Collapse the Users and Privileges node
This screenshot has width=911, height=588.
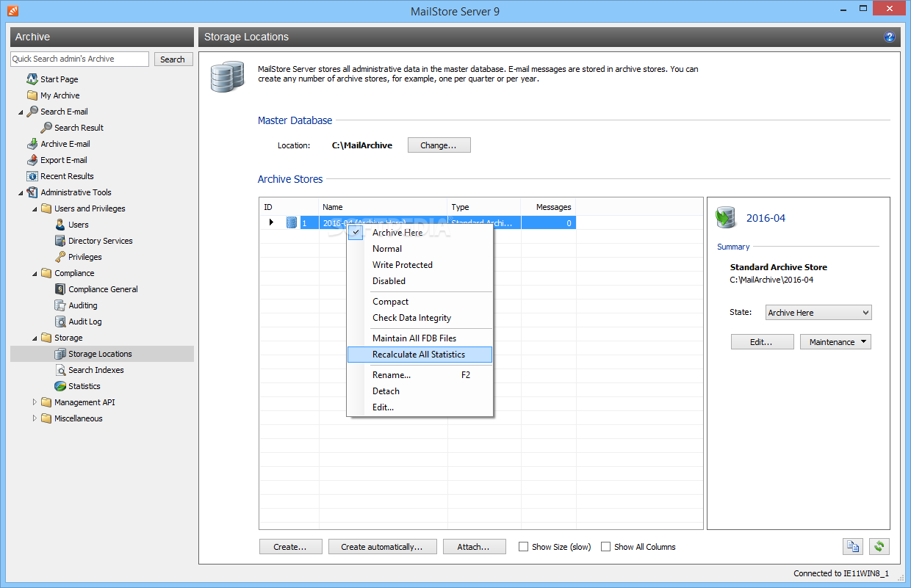tap(35, 209)
